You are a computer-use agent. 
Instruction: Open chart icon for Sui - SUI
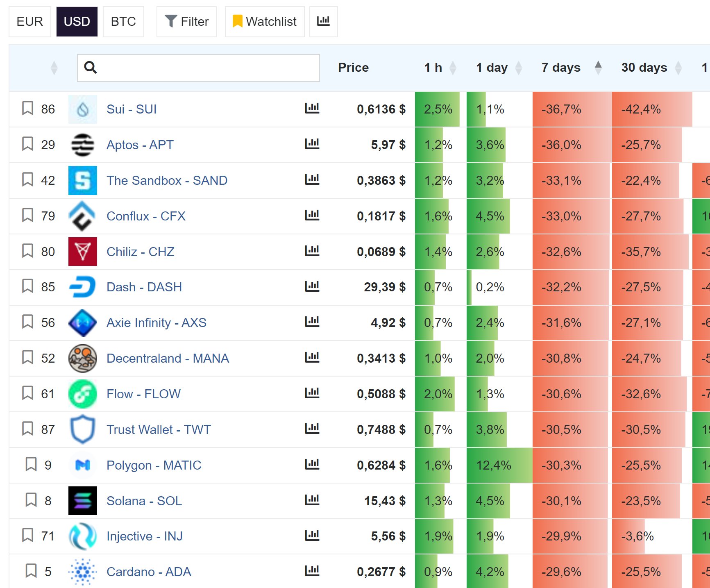point(312,109)
